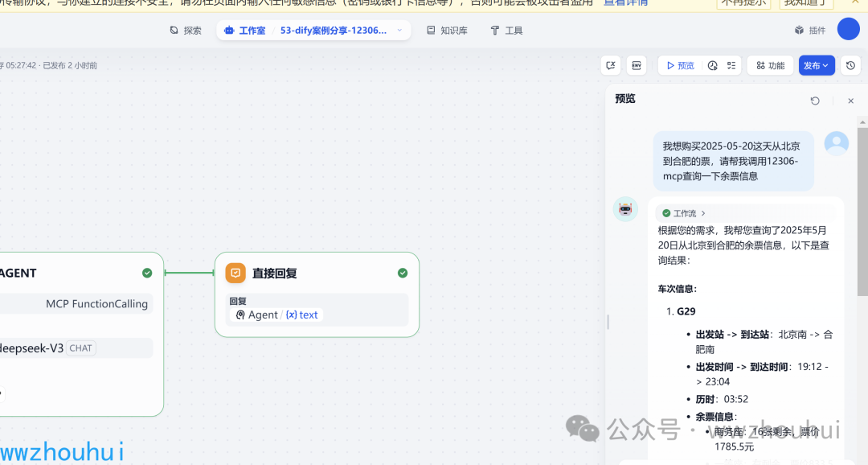
Task: Open the 功能 (Features) button
Action: click(x=771, y=65)
